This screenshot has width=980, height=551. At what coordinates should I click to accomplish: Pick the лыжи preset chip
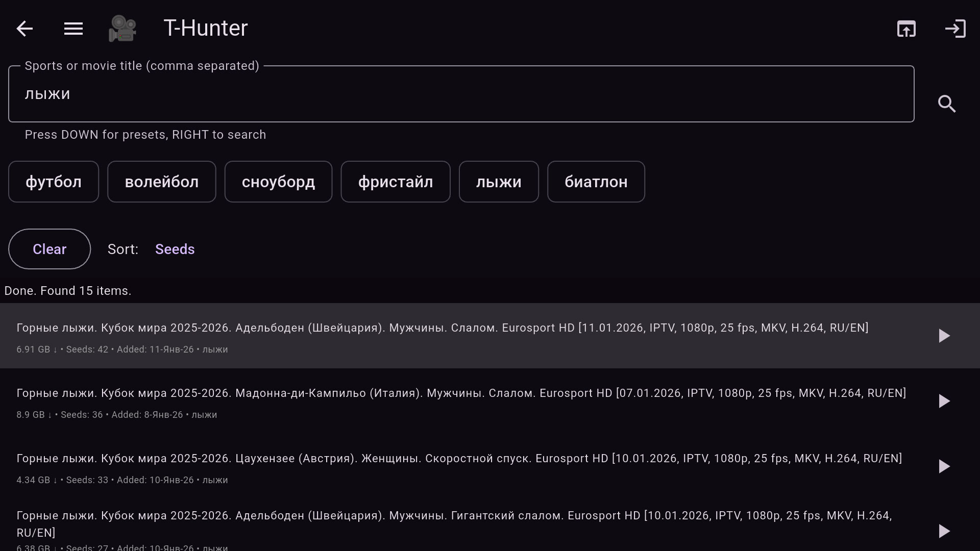point(499,182)
